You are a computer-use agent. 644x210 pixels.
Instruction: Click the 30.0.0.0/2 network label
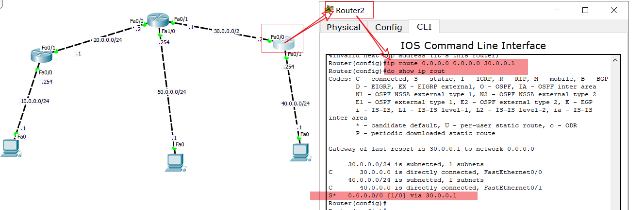227,31
